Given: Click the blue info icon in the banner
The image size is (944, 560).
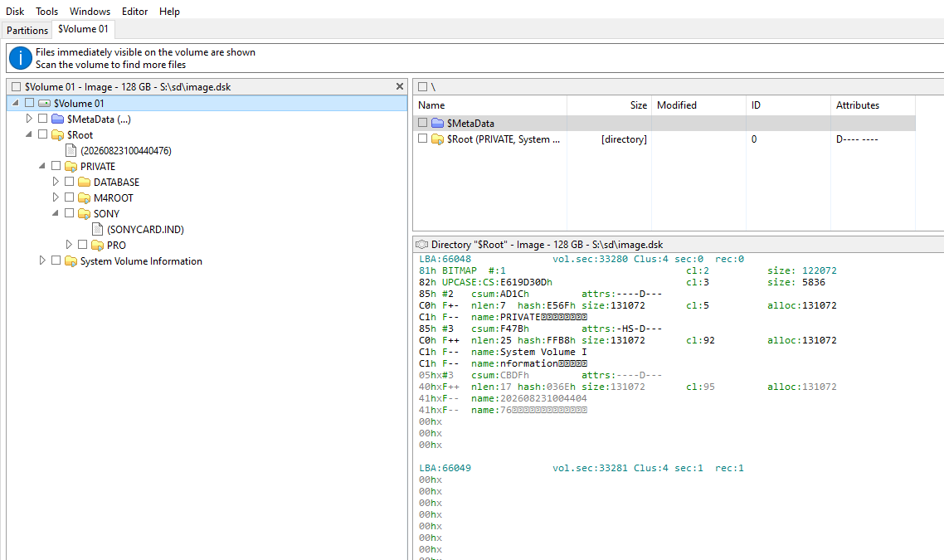Looking at the screenshot, I should point(21,58).
